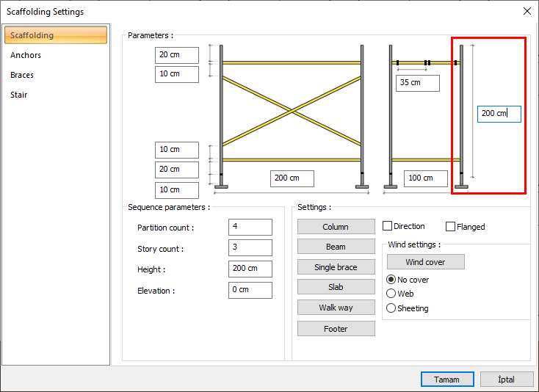Click the Partition count field
The width and height of the screenshot is (539, 392).
pyautogui.click(x=250, y=227)
